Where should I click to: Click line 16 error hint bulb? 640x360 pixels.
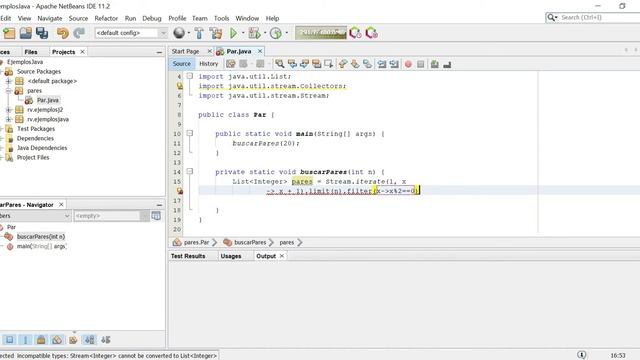pyautogui.click(x=179, y=191)
